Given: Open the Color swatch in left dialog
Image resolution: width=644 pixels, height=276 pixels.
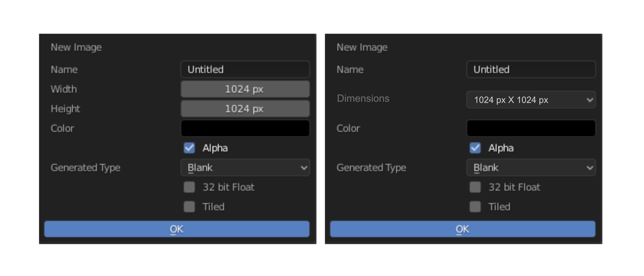Looking at the screenshot, I should pos(245,128).
